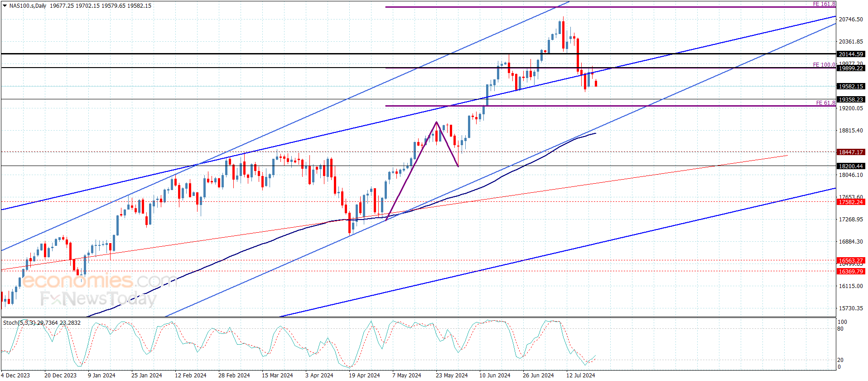Select the FE 100.0 Fibonacci label
This screenshot has height=381, width=868.
tap(824, 65)
